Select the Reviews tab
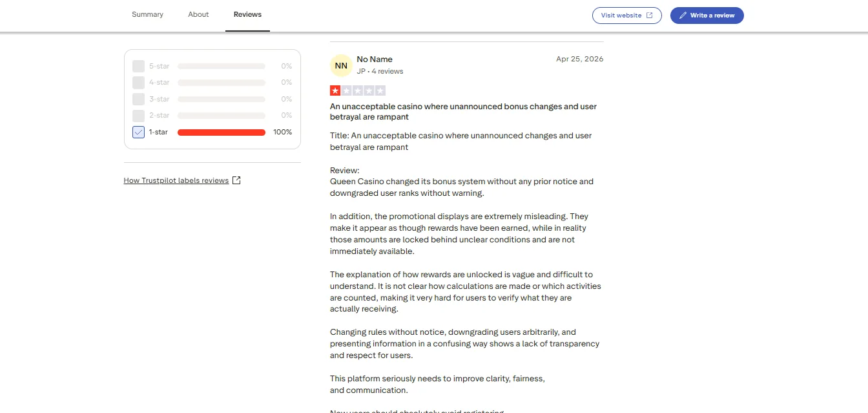The width and height of the screenshot is (868, 413). [247, 14]
